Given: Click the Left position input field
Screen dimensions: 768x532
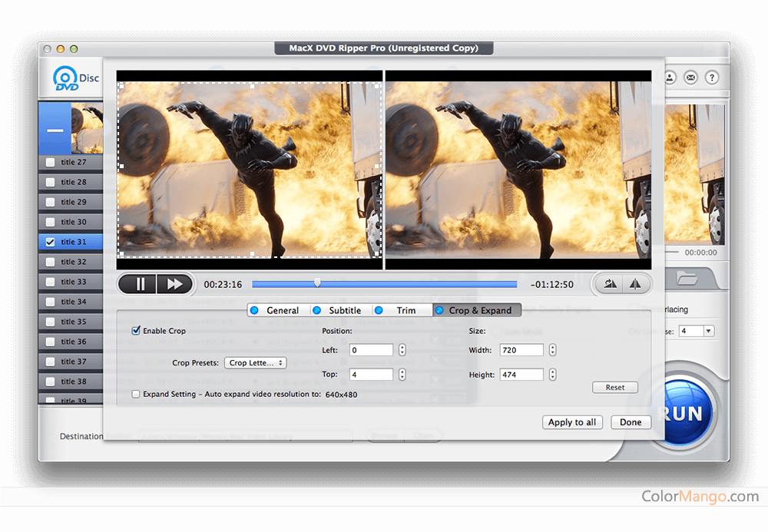Looking at the screenshot, I should pos(371,350).
